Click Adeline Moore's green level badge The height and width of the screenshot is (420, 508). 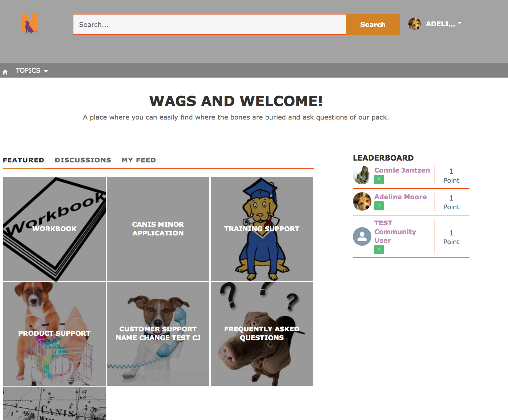pos(379,206)
